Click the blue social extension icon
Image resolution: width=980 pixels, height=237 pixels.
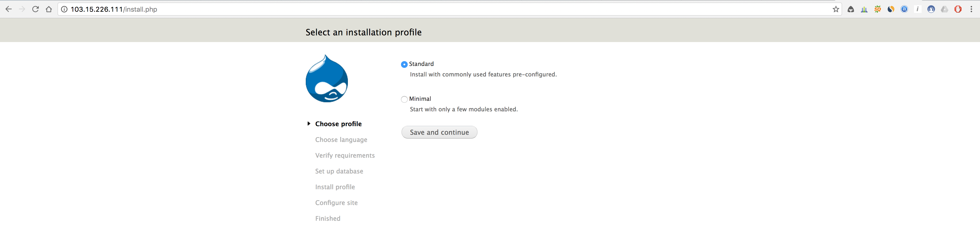pos(931,9)
